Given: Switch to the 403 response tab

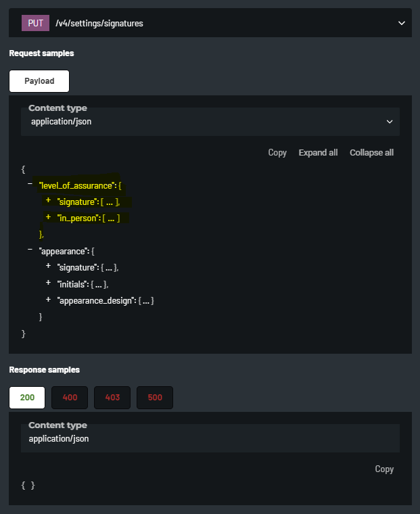Looking at the screenshot, I should (x=112, y=398).
